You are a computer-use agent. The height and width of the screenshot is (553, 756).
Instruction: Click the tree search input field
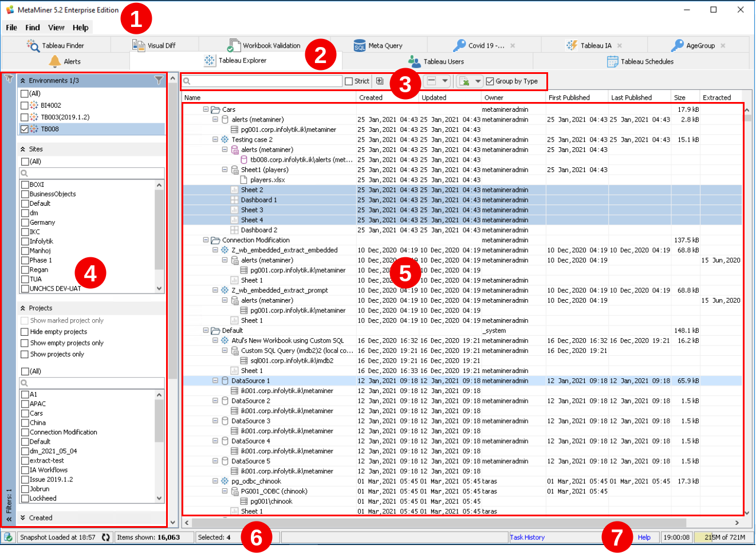pyautogui.click(x=262, y=81)
